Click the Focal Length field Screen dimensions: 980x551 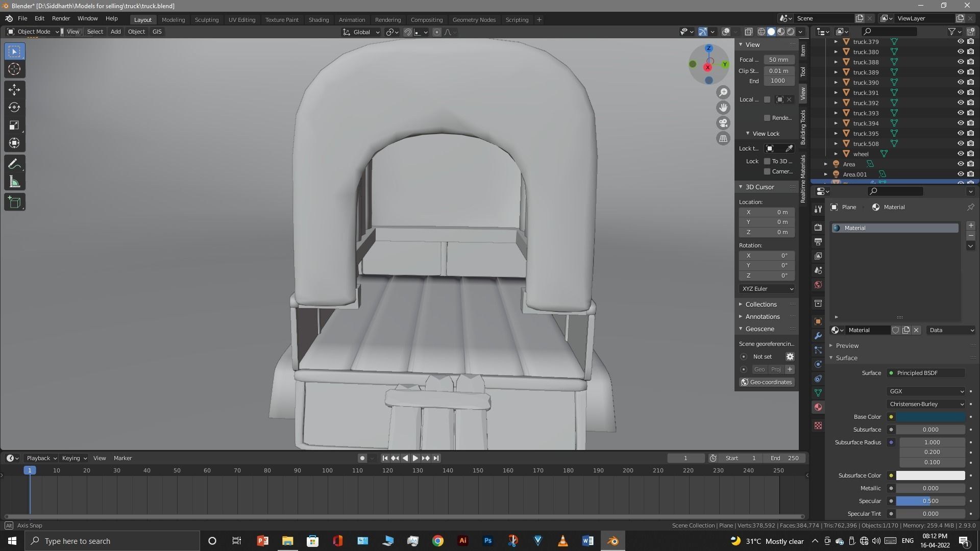tap(778, 60)
